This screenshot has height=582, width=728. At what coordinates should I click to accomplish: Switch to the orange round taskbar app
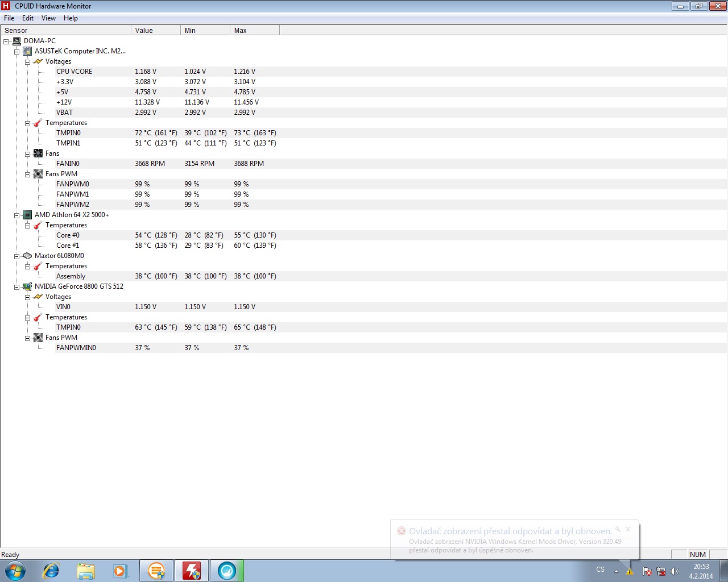coord(156,571)
